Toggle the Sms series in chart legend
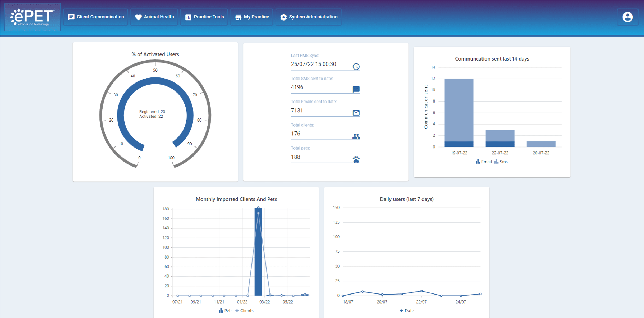The height and width of the screenshot is (318, 644). tap(501, 162)
